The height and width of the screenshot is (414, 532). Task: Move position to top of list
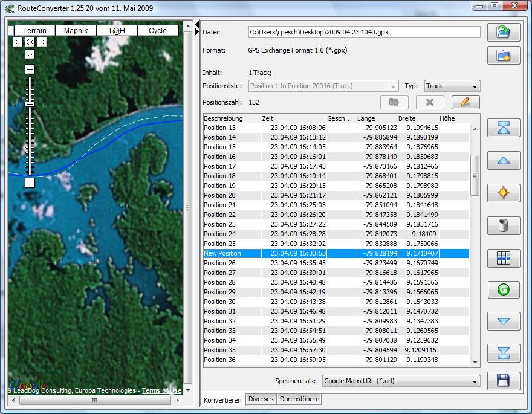click(504, 128)
